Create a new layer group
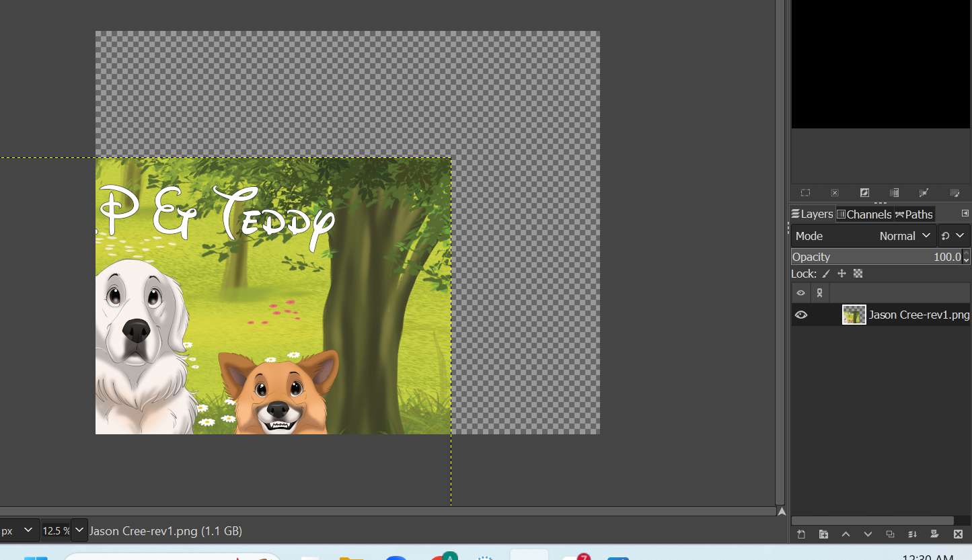The width and height of the screenshot is (972, 560). (x=823, y=534)
